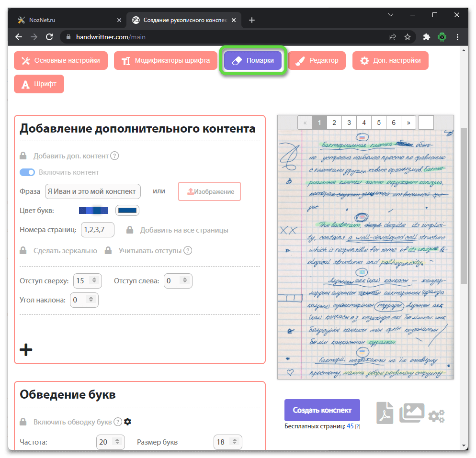Adjust the 'Отступ сверху' stepper arrows
476x458 pixels.
coord(94,281)
